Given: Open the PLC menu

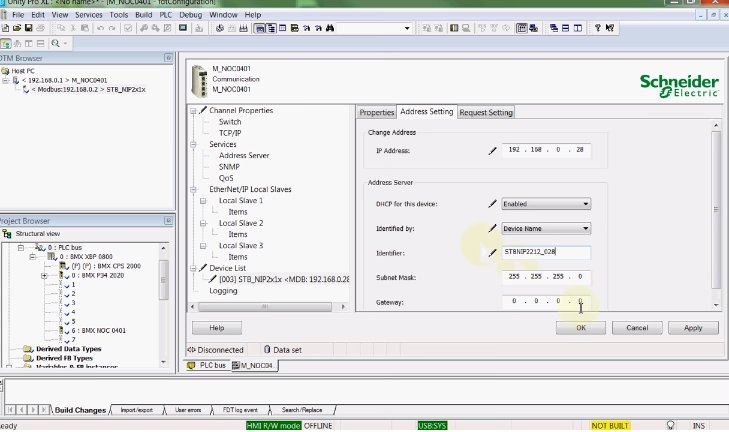Looking at the screenshot, I should (x=166, y=15).
